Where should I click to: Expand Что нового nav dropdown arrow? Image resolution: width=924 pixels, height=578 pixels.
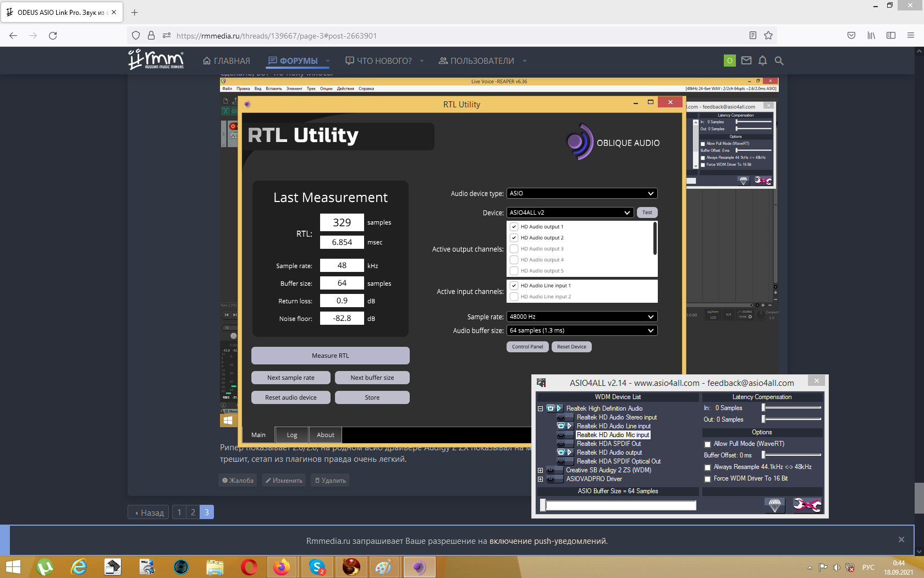click(422, 61)
